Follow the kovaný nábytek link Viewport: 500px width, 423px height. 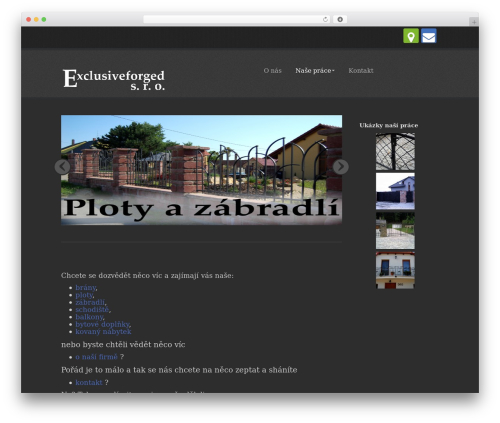click(103, 332)
